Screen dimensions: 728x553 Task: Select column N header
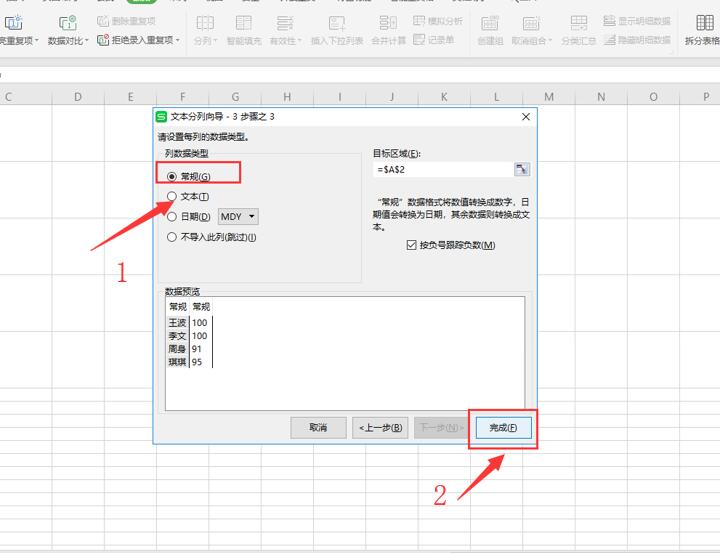[601, 97]
